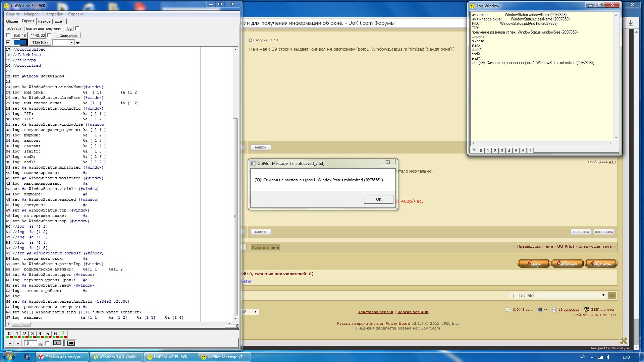Open the Windows Start button

(9, 357)
